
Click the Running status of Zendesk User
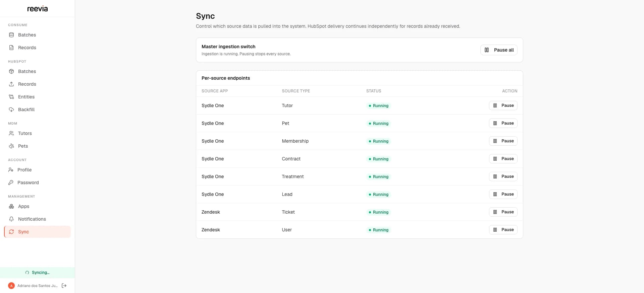[x=378, y=230]
